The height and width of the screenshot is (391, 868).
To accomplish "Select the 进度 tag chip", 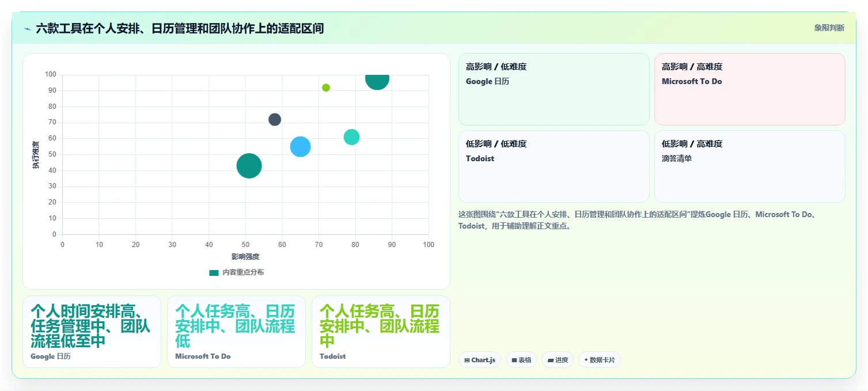I will pyautogui.click(x=558, y=360).
